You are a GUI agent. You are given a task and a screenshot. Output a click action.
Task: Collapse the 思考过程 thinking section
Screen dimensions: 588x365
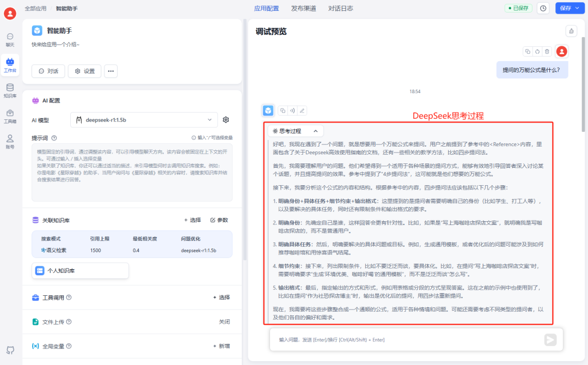point(296,131)
